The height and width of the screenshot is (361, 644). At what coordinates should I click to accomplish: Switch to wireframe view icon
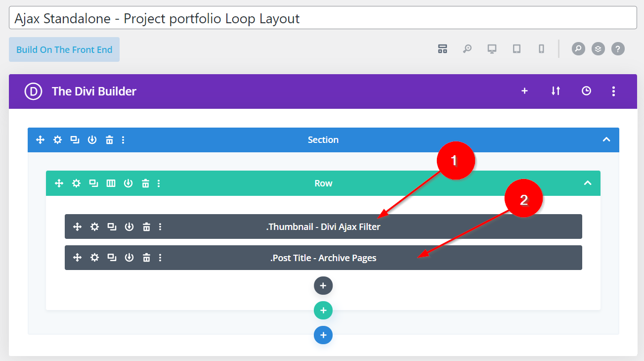point(442,48)
